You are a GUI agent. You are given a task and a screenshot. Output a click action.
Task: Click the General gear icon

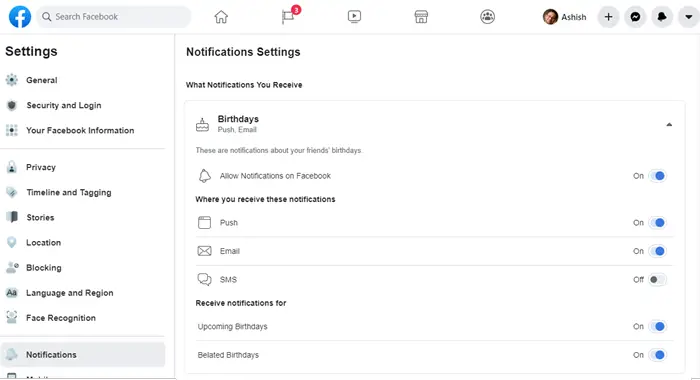click(x=12, y=80)
